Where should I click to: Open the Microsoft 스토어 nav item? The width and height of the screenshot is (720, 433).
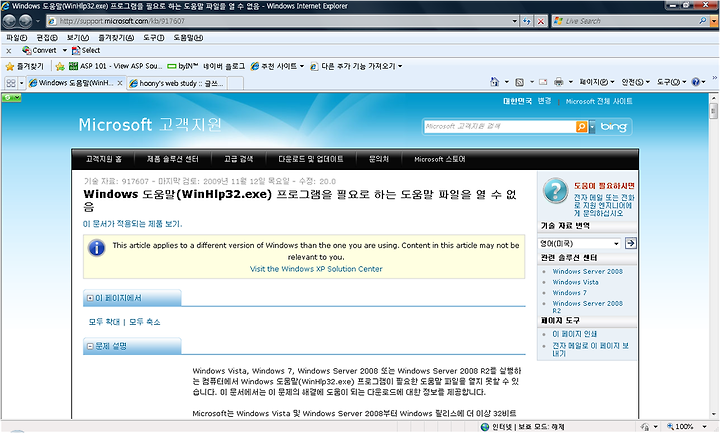[439, 159]
